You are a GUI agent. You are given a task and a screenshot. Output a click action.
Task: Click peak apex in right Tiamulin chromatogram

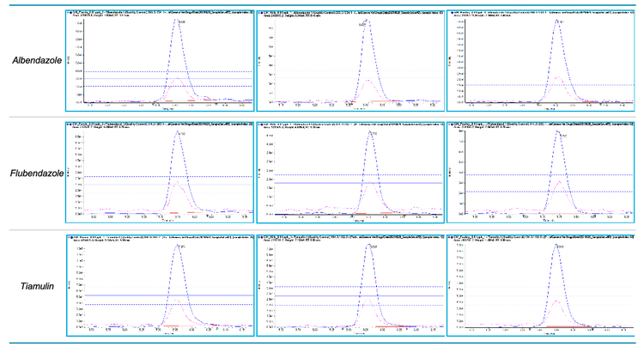click(558, 249)
